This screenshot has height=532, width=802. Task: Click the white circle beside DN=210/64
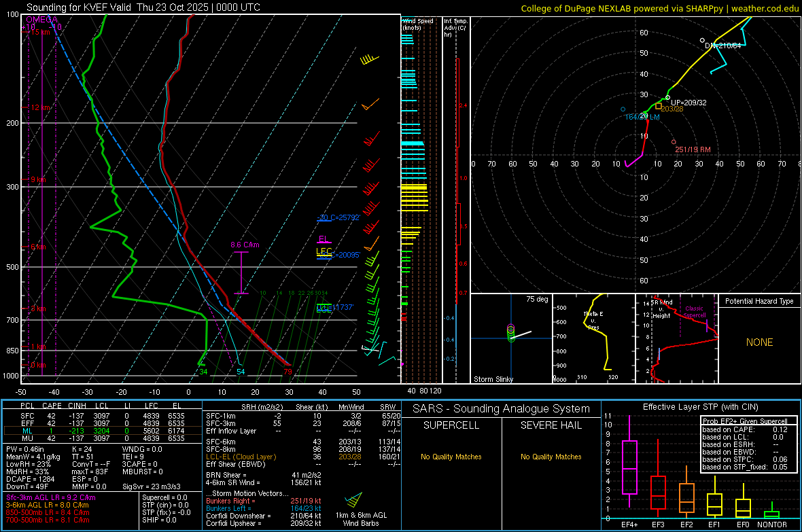pos(702,40)
